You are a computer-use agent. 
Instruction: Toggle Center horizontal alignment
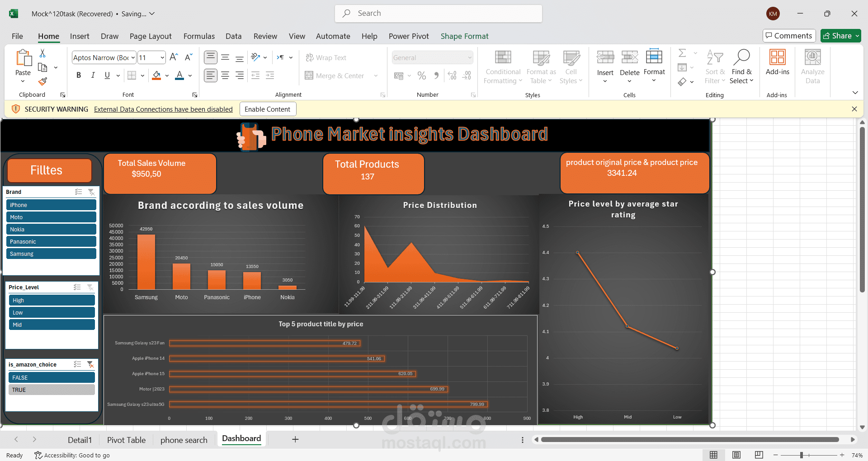pos(225,75)
